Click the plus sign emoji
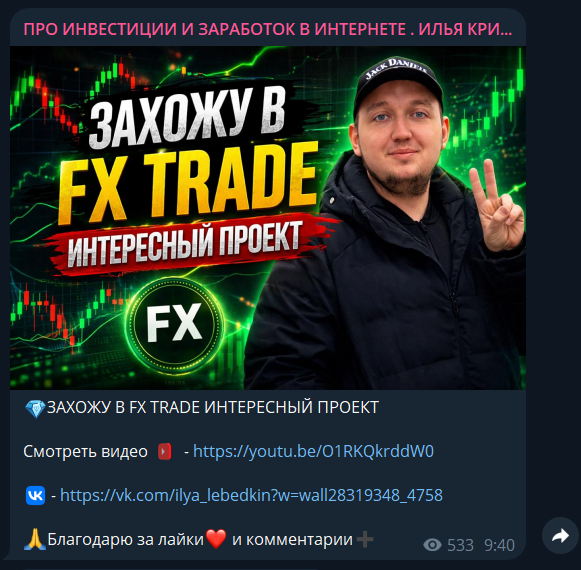Screen dimensions: 581x570 (365, 539)
